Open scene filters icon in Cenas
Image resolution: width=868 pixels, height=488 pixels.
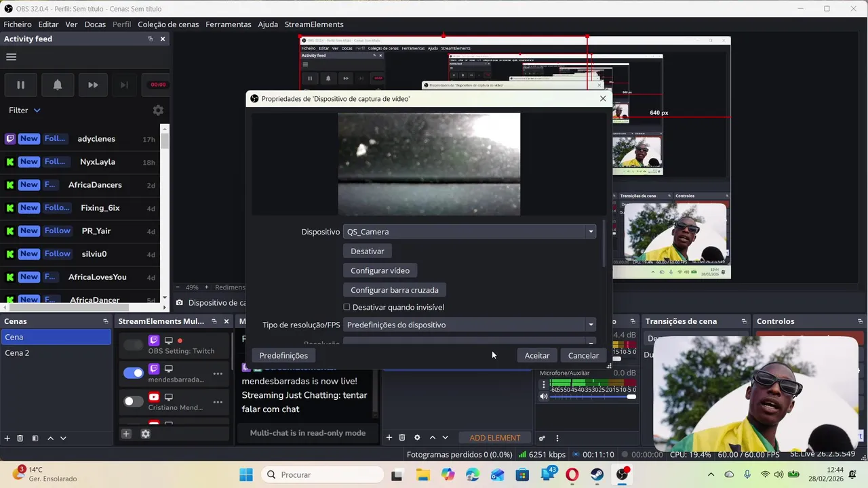point(35,439)
